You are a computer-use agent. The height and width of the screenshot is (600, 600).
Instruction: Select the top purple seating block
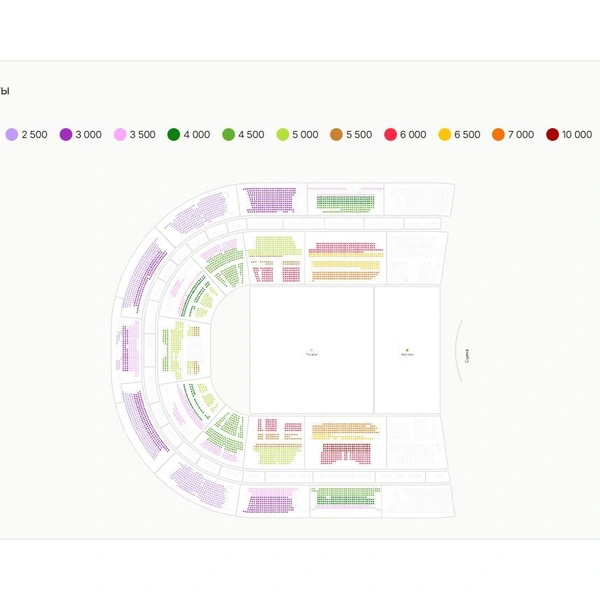[270, 198]
